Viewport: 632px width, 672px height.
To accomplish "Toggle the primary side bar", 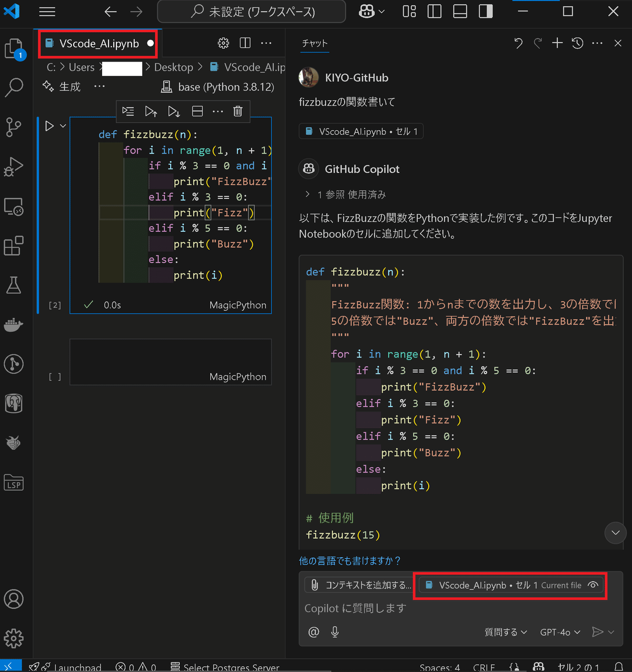I will 434,12.
